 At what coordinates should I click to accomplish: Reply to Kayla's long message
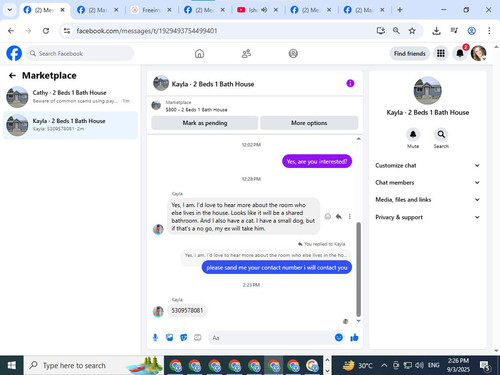pyautogui.click(x=339, y=216)
